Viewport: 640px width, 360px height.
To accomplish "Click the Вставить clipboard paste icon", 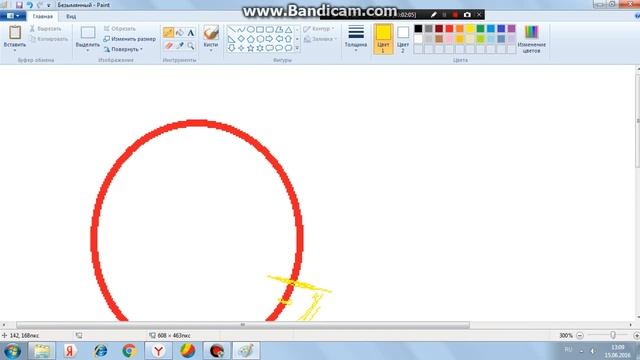I will (15, 32).
